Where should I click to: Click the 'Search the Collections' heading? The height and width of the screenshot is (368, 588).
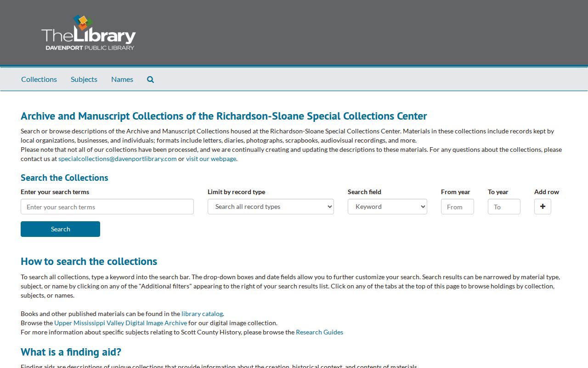tap(64, 178)
